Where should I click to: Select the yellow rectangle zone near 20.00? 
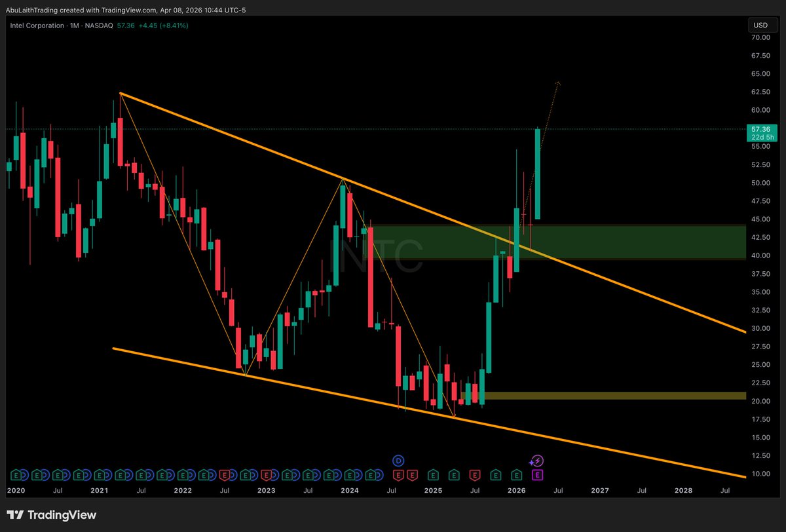(x=603, y=396)
